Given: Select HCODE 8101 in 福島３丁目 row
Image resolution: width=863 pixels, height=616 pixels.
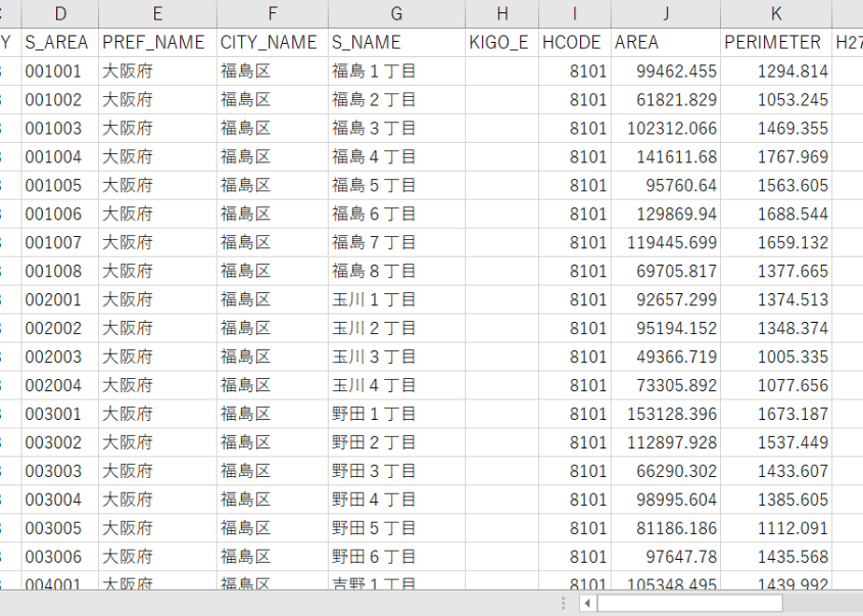Looking at the screenshot, I should pyautogui.click(x=574, y=128).
